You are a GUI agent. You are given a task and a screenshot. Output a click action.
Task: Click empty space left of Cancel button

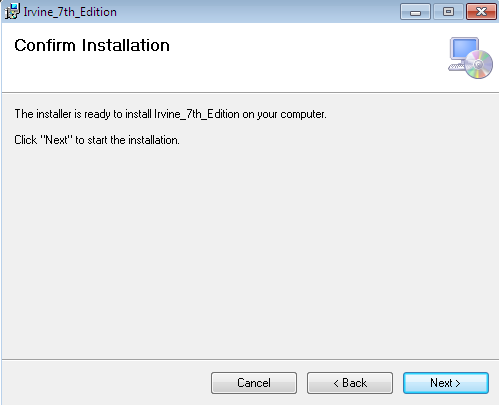coord(107,383)
